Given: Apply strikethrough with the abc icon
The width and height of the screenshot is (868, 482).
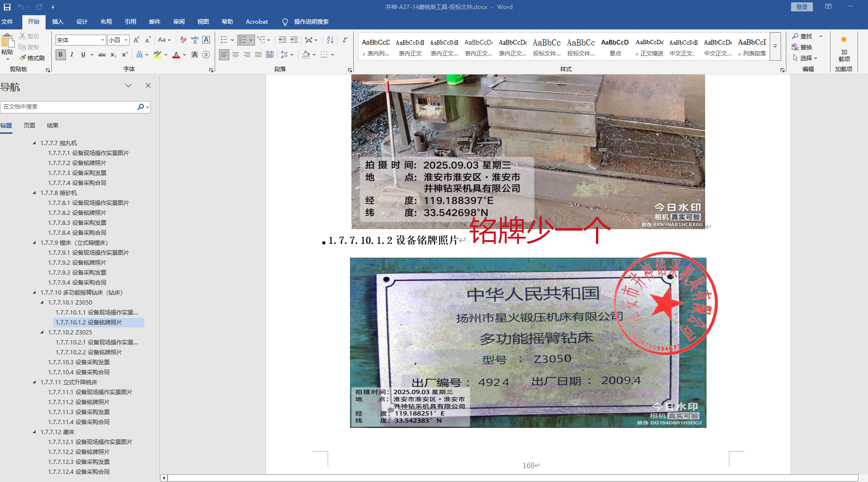Looking at the screenshot, I should tap(102, 55).
